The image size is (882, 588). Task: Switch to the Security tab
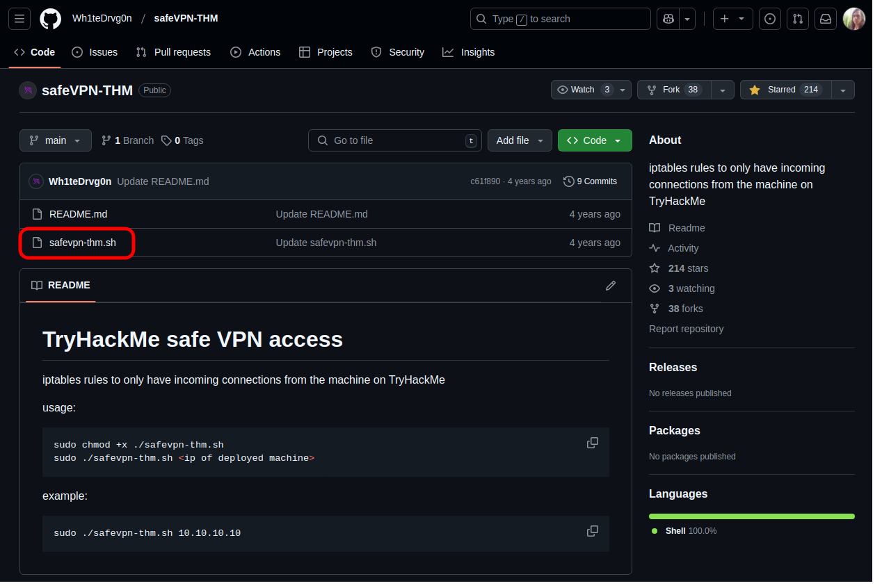pos(398,52)
